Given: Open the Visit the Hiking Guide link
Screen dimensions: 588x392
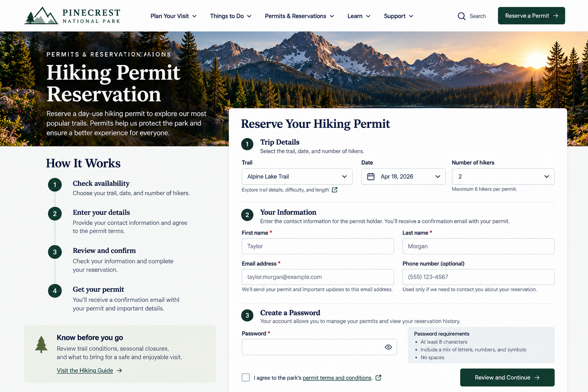Looking at the screenshot, I should point(85,371).
